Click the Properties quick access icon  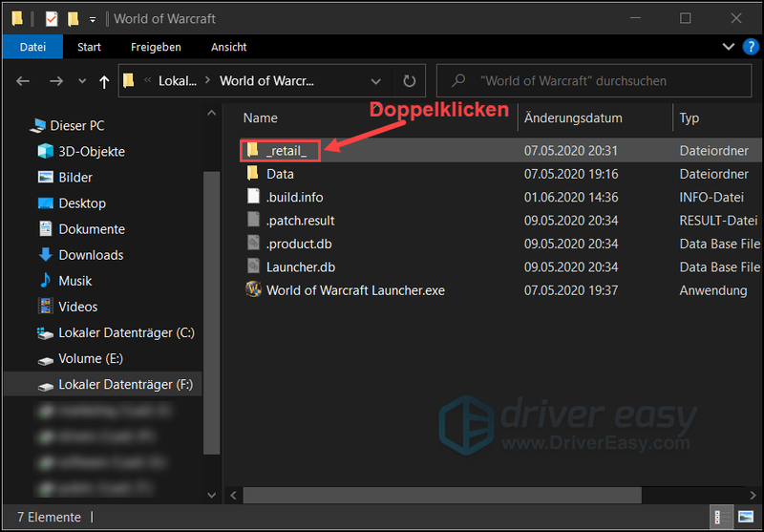coord(52,19)
